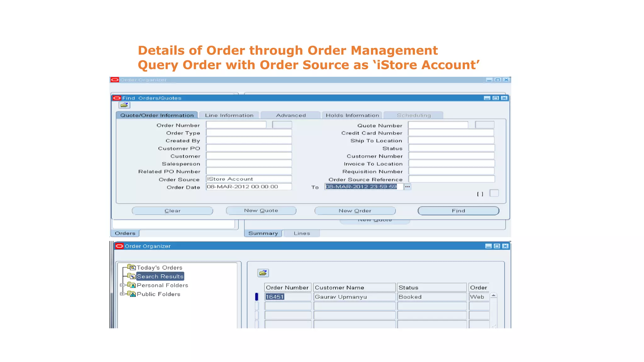
Task: Click the Order Number column header
Action: coord(288,288)
